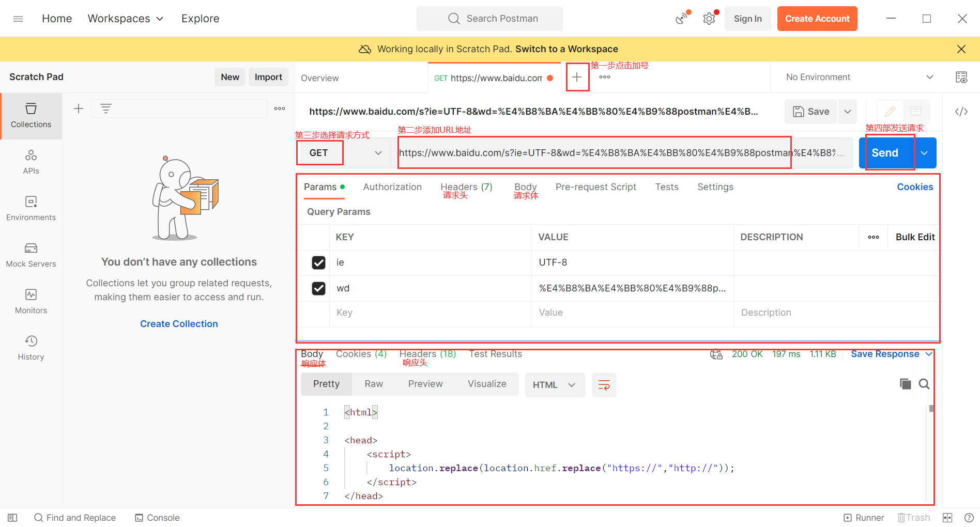Click Switch to a Workspace link
Screen dimensions: 980x527
coord(566,49)
